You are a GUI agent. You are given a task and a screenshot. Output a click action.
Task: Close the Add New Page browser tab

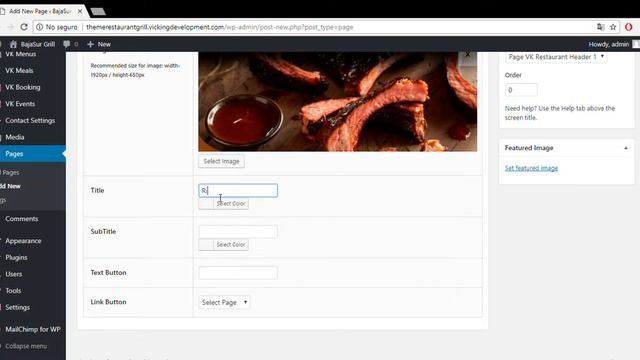pos(80,11)
